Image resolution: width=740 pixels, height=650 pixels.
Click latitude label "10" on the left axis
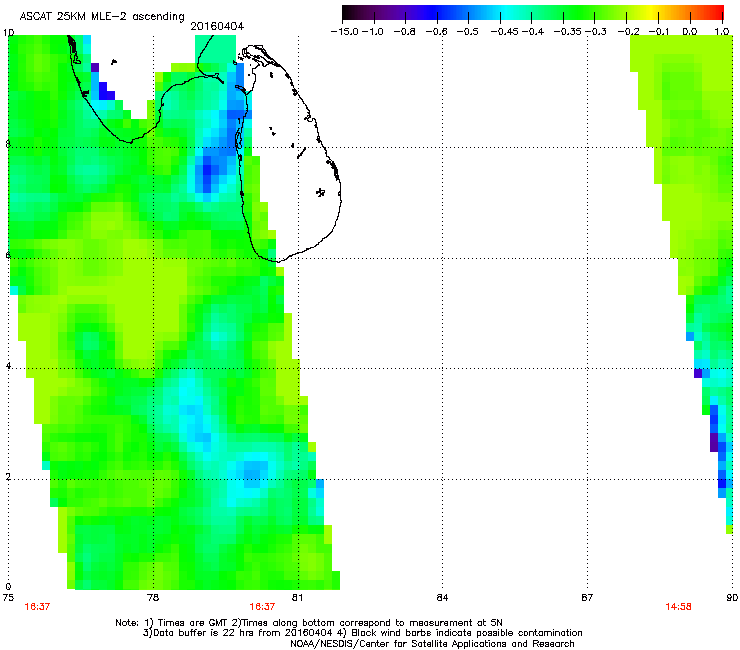(8, 33)
